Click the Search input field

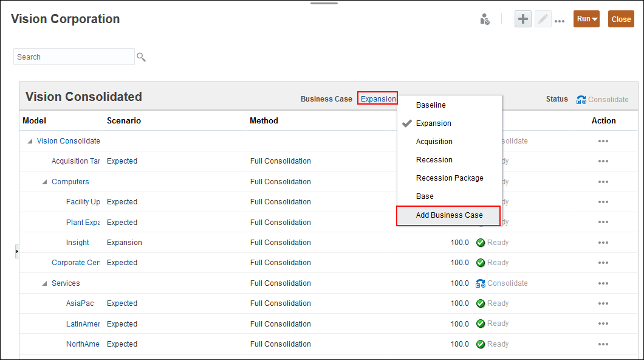pyautogui.click(x=74, y=57)
